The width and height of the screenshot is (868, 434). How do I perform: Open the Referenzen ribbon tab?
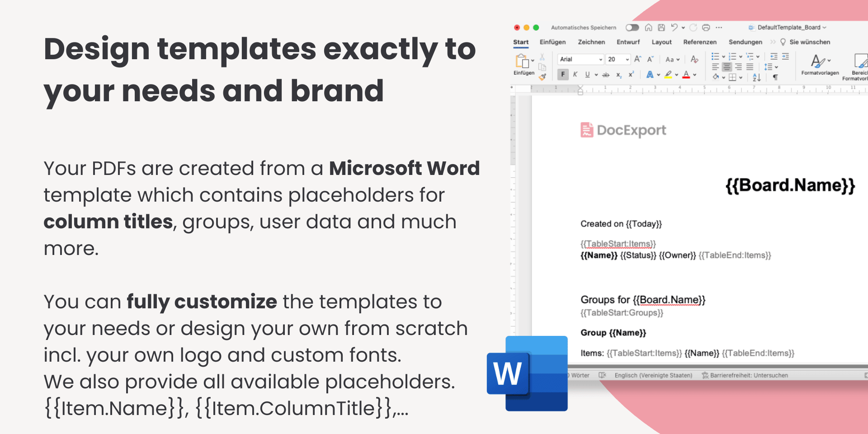700,42
